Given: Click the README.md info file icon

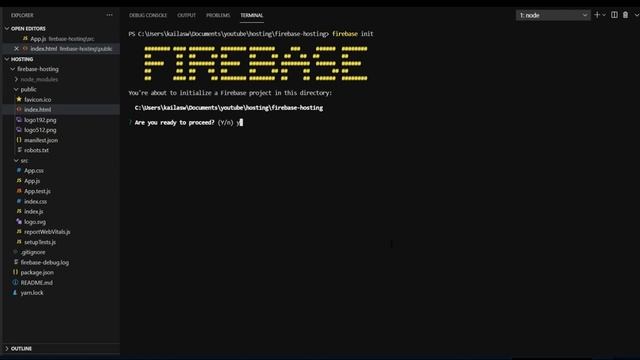Looking at the screenshot, I should (15, 282).
